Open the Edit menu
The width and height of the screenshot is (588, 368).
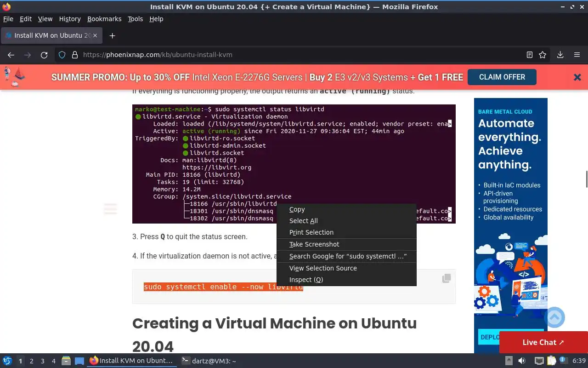pyautogui.click(x=26, y=19)
